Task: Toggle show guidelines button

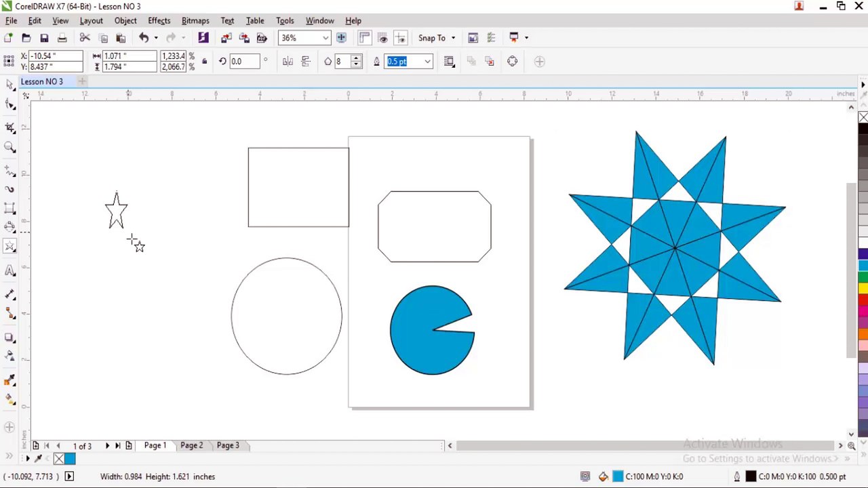Action: [x=400, y=38]
